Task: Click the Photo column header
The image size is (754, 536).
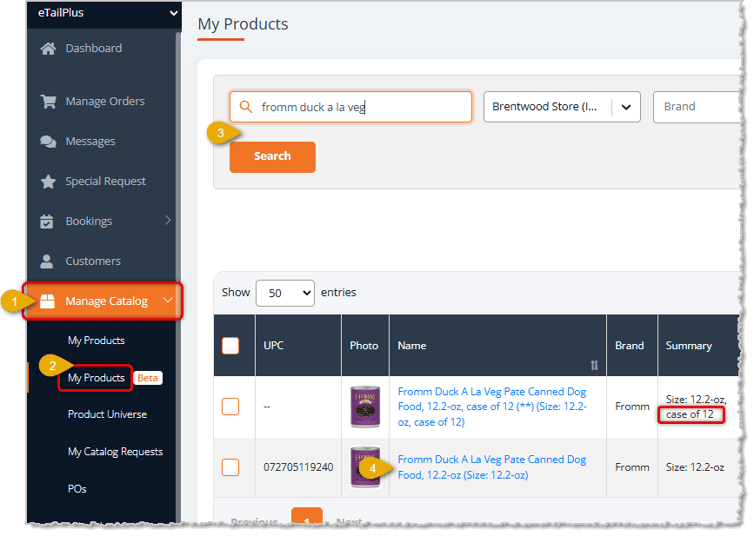Action: (x=364, y=346)
